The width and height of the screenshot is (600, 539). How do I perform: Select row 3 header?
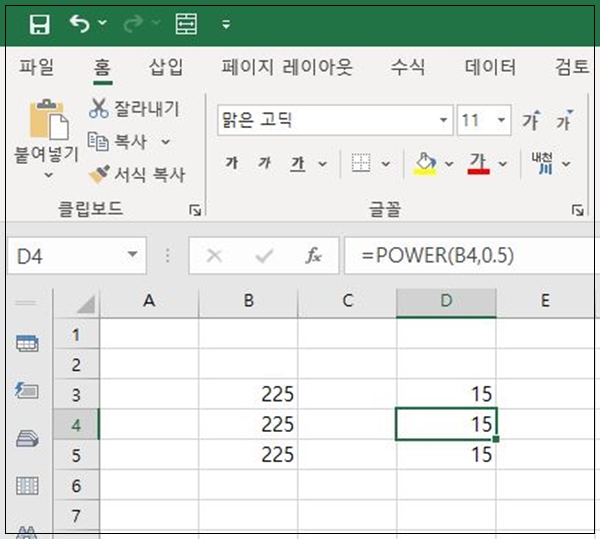(76, 394)
